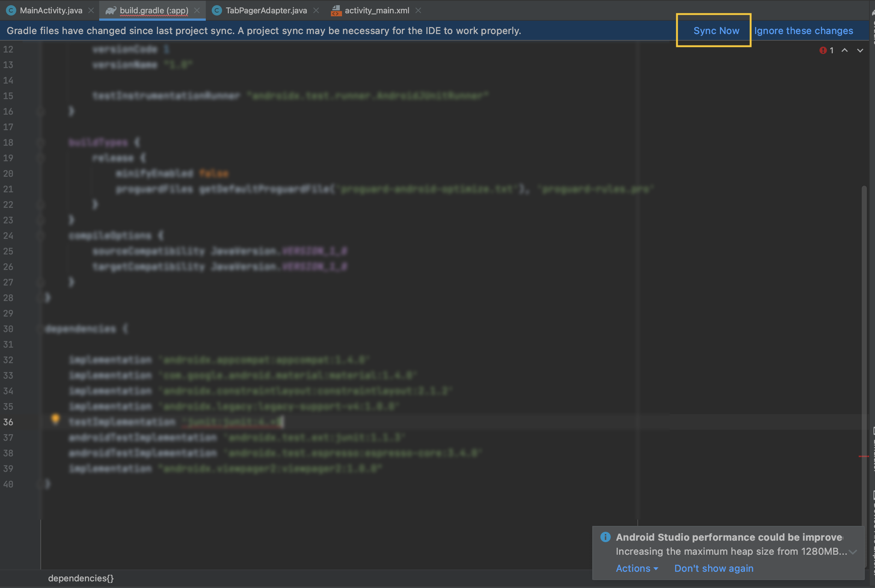Click Sync Now in the Gradle banner
Viewport: 875px width, 588px height.
716,31
